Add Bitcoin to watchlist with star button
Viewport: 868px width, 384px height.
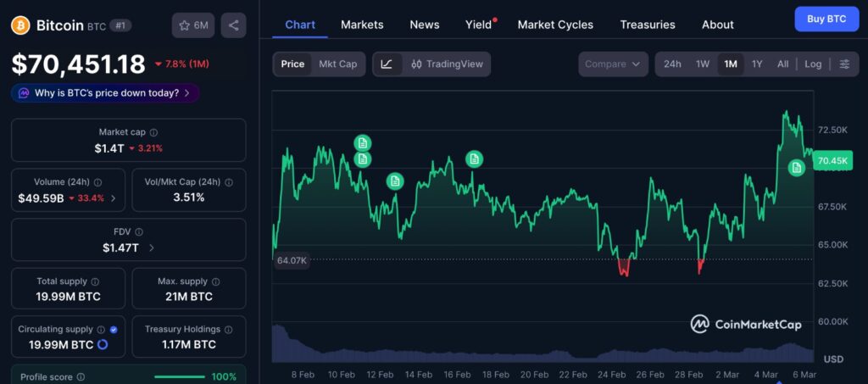(193, 25)
